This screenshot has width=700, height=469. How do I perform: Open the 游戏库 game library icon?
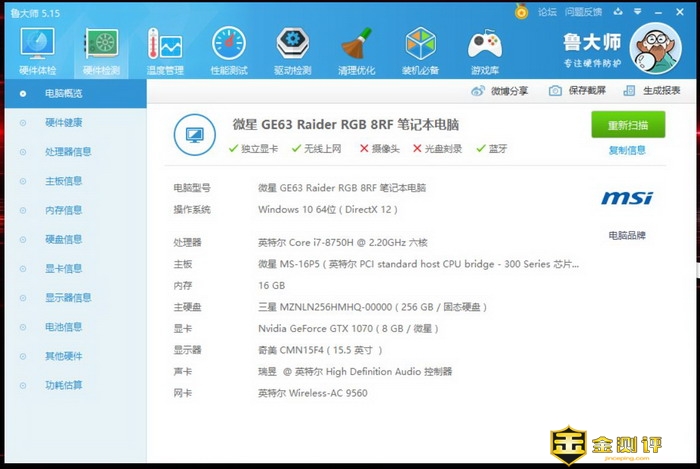point(484,48)
